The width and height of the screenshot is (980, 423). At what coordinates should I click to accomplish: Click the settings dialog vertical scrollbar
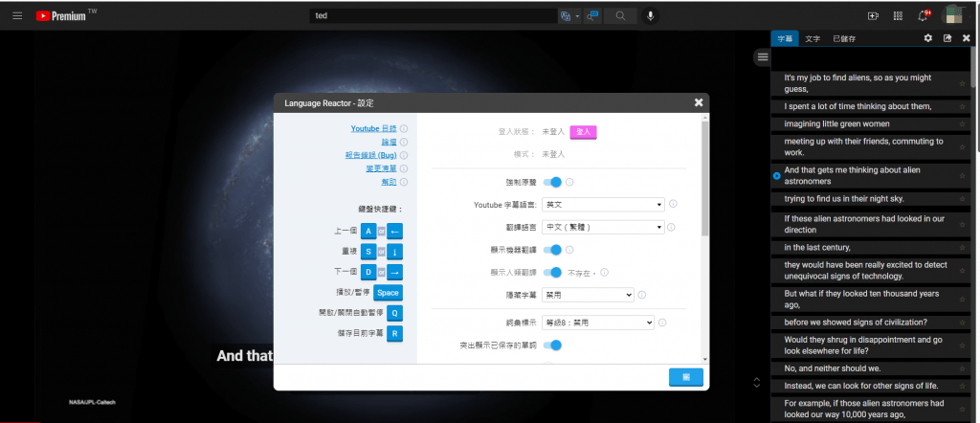click(705, 181)
